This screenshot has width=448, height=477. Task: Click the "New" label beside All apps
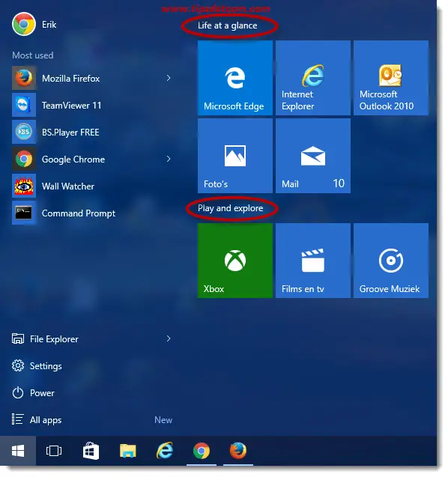pos(163,420)
